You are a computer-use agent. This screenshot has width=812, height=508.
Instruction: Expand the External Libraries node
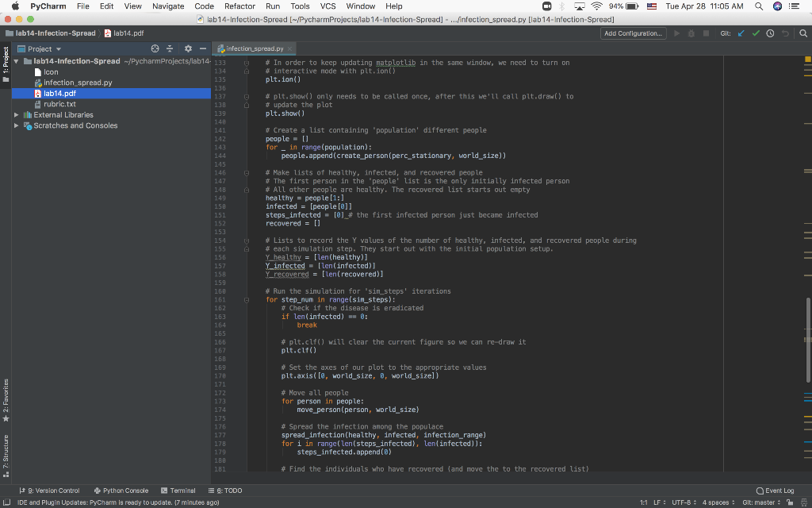click(16, 115)
